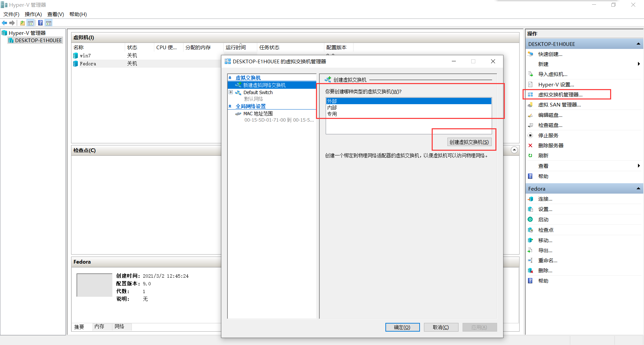Open Fedora 设置 settings action

[x=545, y=209]
